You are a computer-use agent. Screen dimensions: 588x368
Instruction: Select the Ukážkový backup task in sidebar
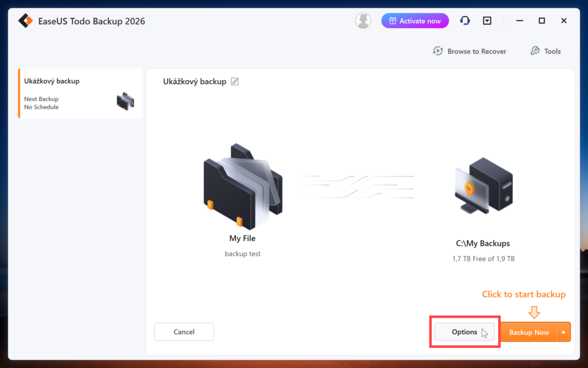click(80, 94)
